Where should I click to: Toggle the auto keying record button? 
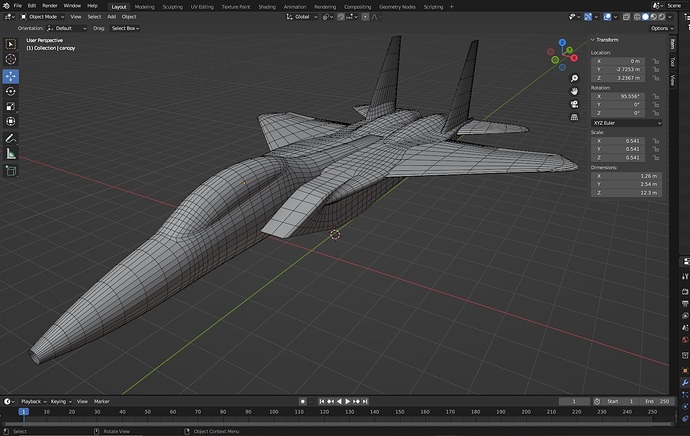coord(302,401)
